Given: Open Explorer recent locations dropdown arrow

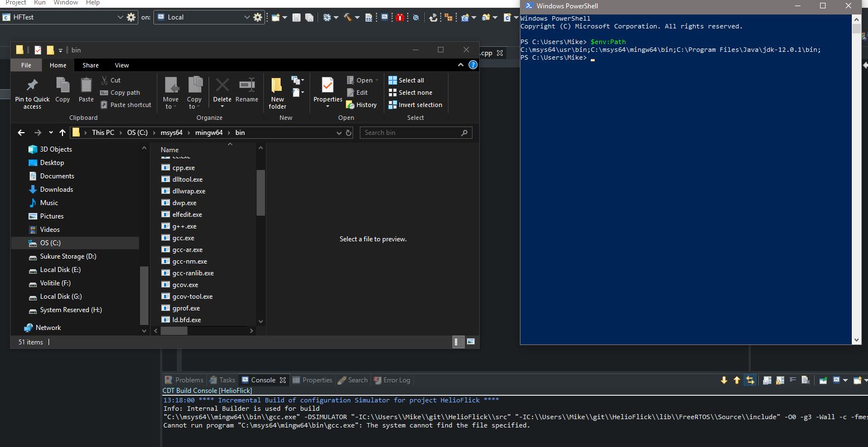Looking at the screenshot, I should (50, 133).
